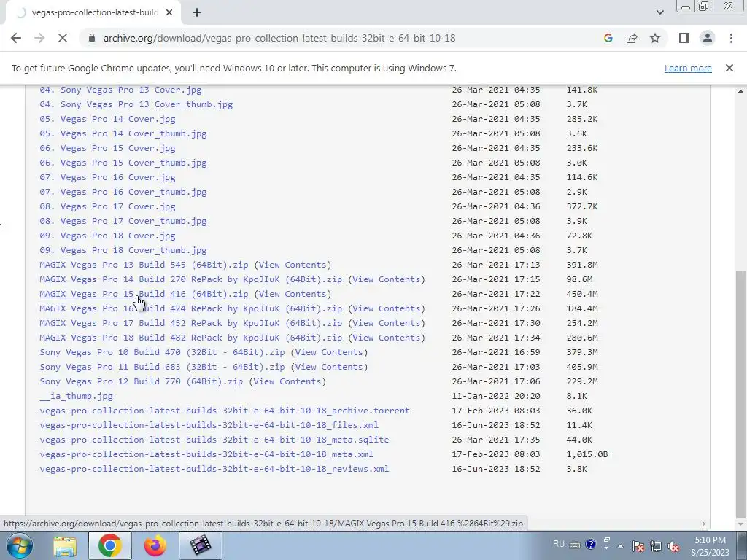Click the date 11-Jan-2022 20:20
The image size is (747, 560).
[x=496, y=396]
